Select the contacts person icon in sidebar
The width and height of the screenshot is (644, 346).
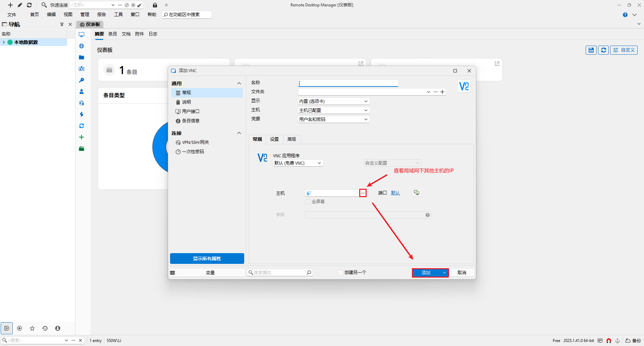pyautogui.click(x=82, y=92)
